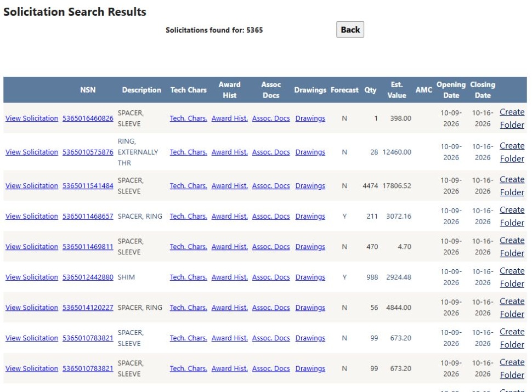The image size is (532, 392).
Task: Create Folder for NSN 5365012442880 SHIM row
Action: [512, 277]
